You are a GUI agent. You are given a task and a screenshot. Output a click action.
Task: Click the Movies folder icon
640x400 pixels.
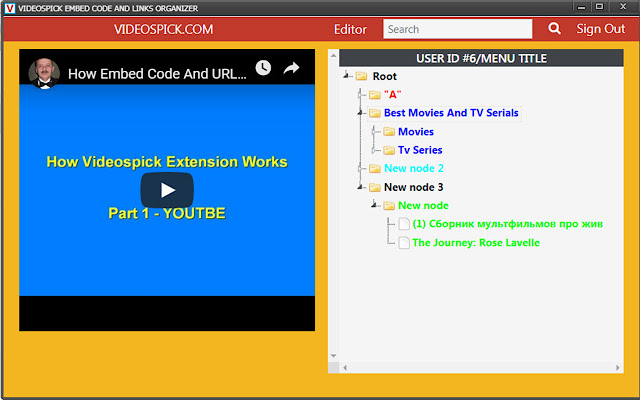tap(389, 132)
